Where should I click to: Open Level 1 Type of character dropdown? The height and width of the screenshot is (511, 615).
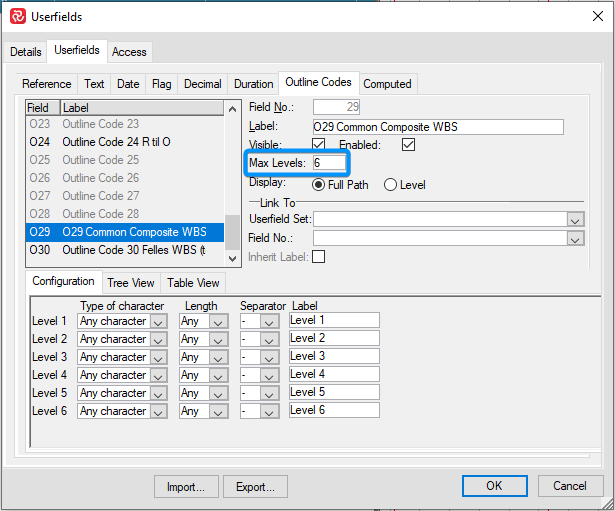pyautogui.click(x=159, y=321)
